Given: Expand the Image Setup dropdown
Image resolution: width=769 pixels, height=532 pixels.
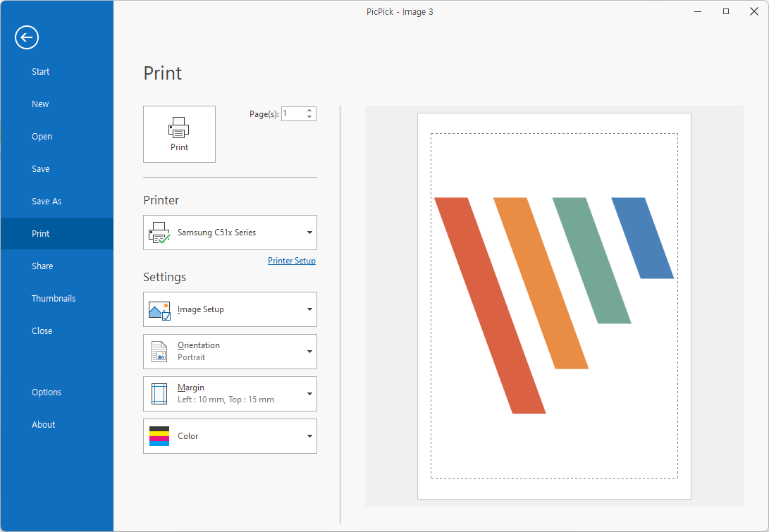Looking at the screenshot, I should 309,309.
